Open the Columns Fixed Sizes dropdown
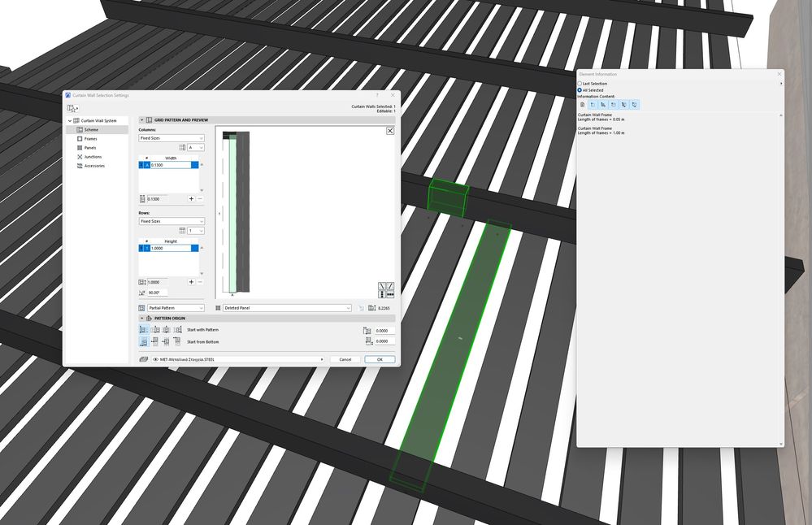The image size is (812, 525). [171, 137]
